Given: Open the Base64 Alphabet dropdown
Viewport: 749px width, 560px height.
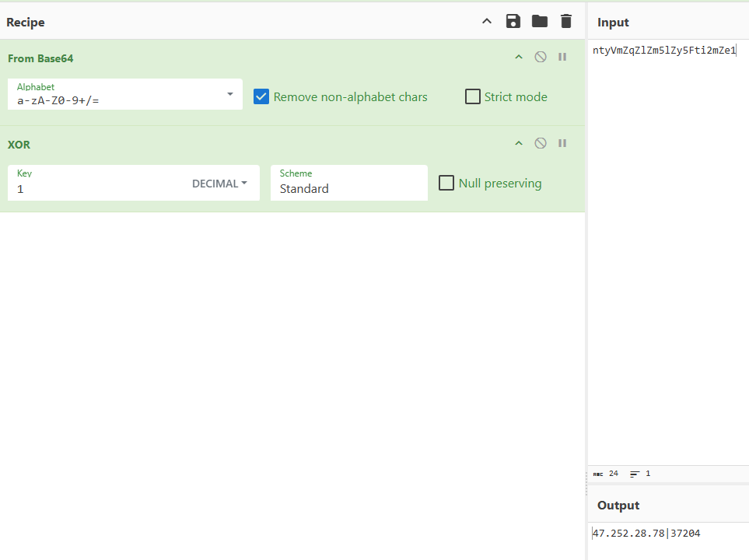Looking at the screenshot, I should pos(230,94).
